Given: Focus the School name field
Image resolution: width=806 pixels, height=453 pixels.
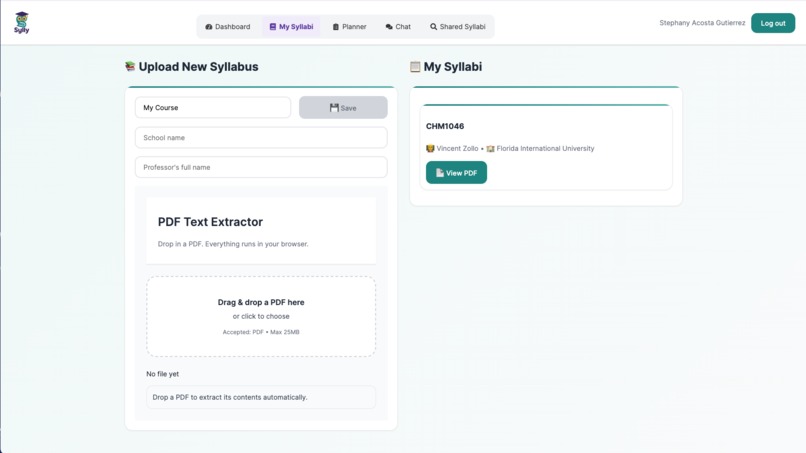Looking at the screenshot, I should tap(261, 137).
